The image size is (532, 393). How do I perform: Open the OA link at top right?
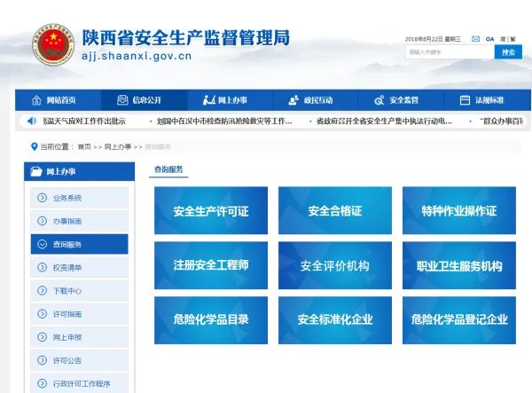pyautogui.click(x=489, y=39)
